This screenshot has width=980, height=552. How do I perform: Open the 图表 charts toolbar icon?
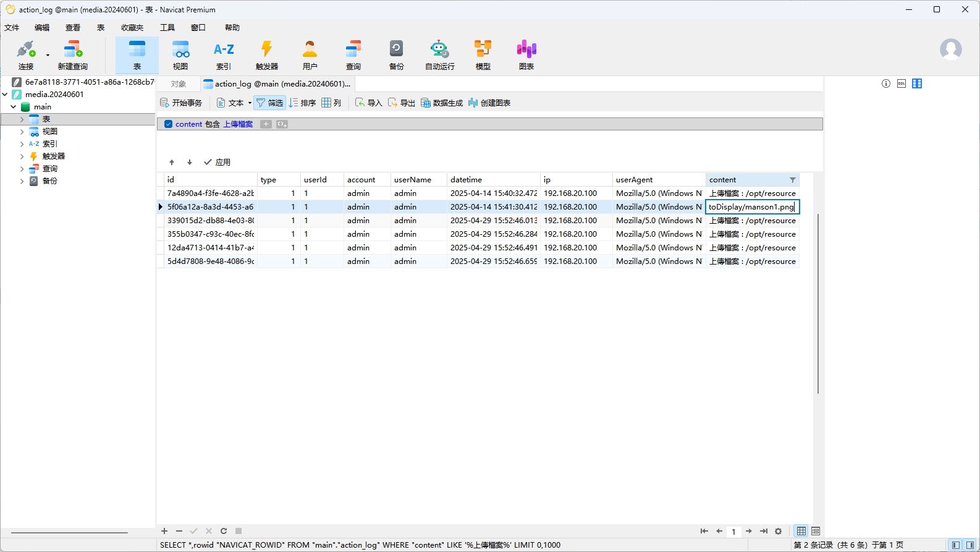tap(526, 55)
